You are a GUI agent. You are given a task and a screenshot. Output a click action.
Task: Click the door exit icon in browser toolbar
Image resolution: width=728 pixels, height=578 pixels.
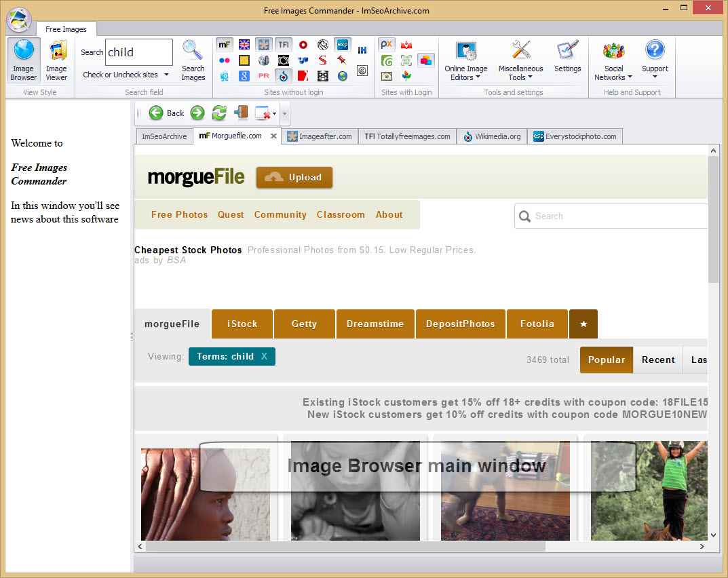[x=241, y=113]
